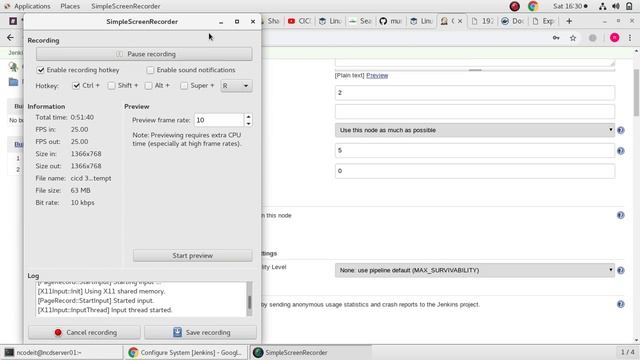The height and width of the screenshot is (360, 640).
Task: Open ncodeit@ncdserver01 terminal in taskbar
Action: (x=62, y=352)
